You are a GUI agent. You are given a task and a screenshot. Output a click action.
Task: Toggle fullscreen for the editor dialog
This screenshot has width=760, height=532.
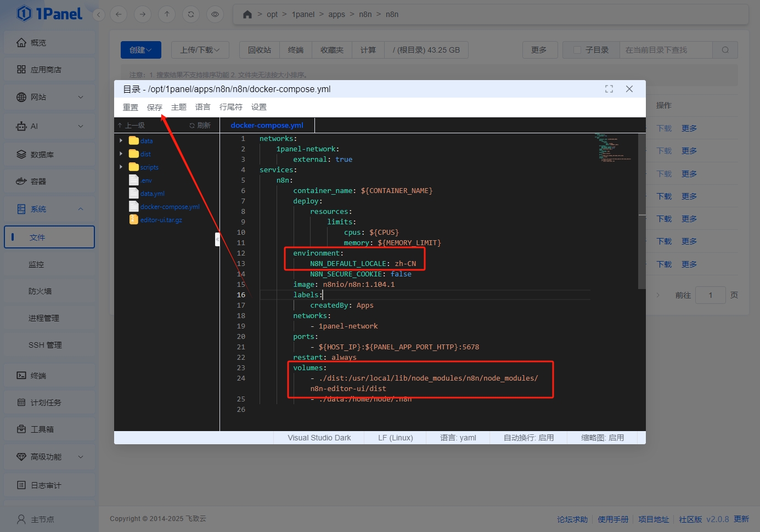click(x=609, y=89)
